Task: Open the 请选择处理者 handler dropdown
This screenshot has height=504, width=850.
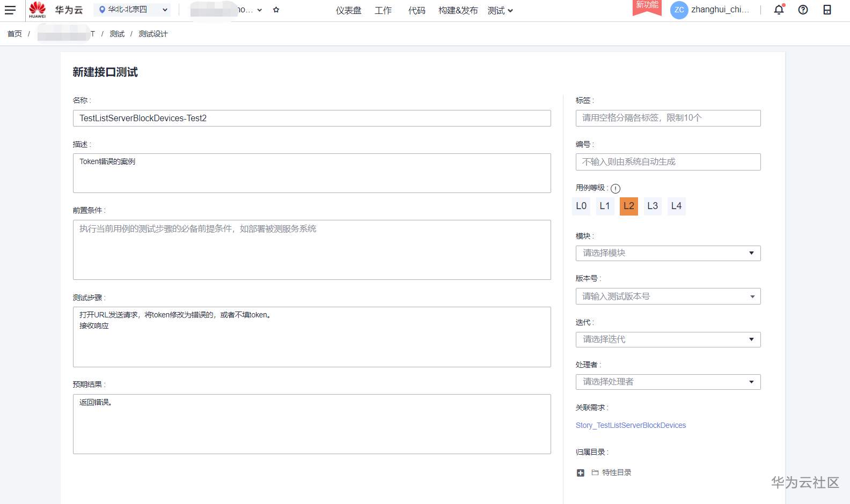Action: point(668,382)
